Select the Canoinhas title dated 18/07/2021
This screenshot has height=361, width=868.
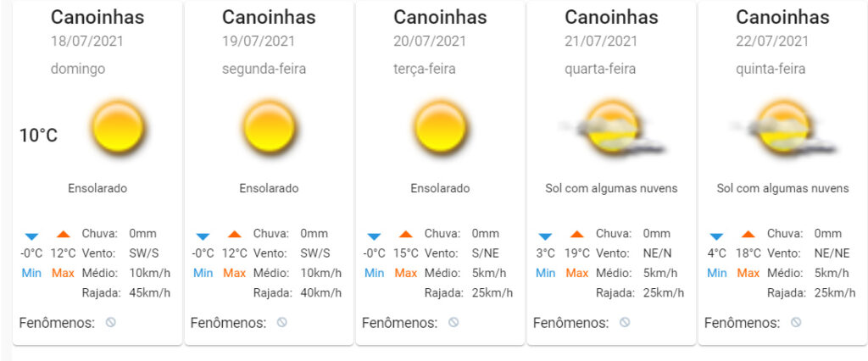(97, 17)
